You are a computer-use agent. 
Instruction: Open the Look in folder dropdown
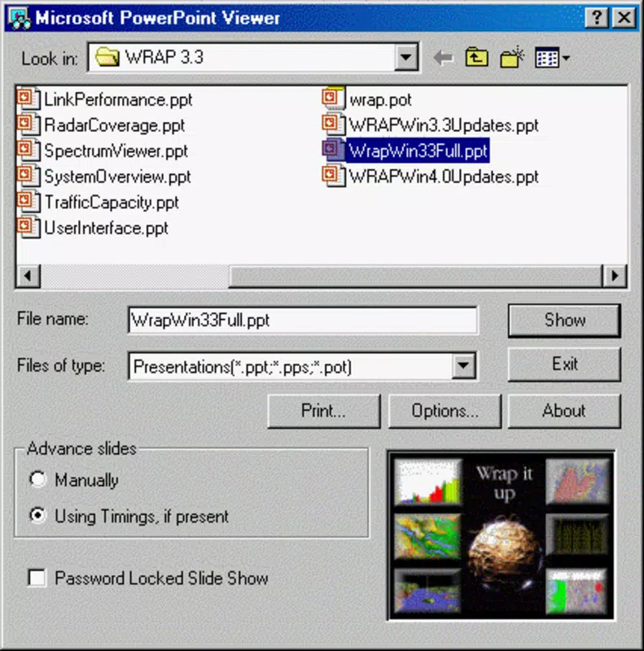(406, 57)
